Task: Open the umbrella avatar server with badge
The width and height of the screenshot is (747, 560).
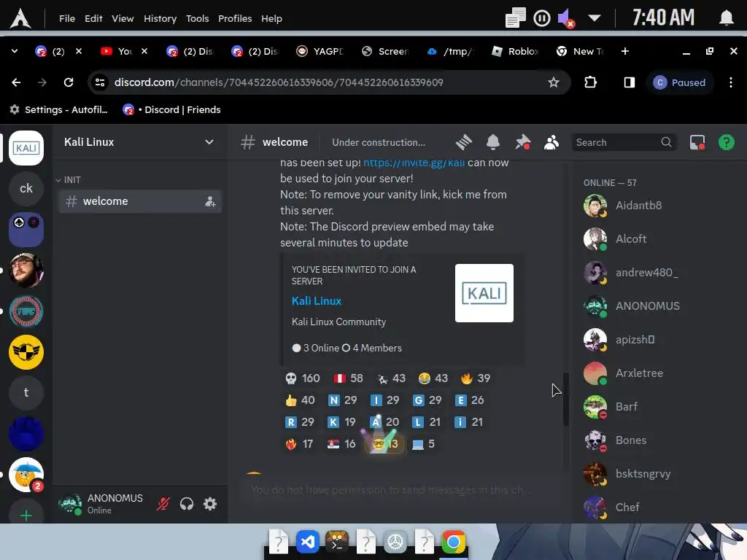Action: (26, 475)
